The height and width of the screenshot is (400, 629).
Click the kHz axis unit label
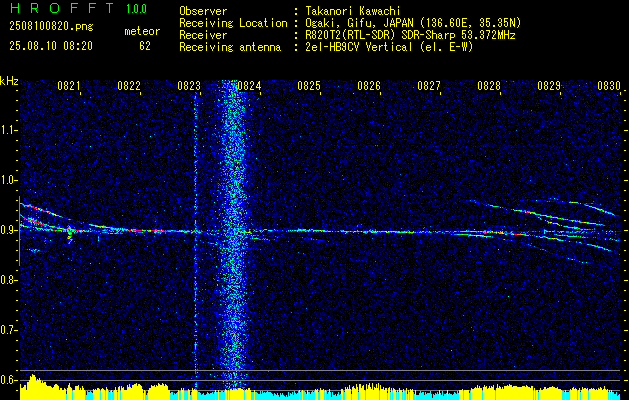click(x=9, y=81)
